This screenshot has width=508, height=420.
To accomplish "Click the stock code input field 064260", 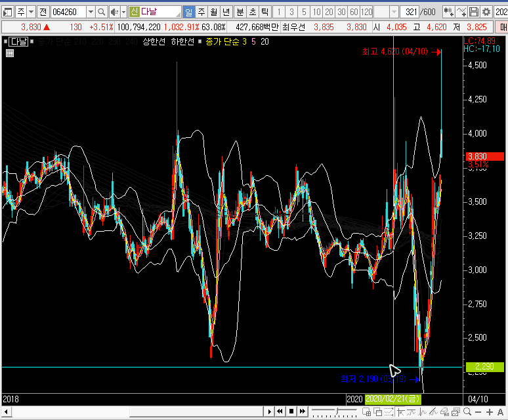I will [x=69, y=12].
